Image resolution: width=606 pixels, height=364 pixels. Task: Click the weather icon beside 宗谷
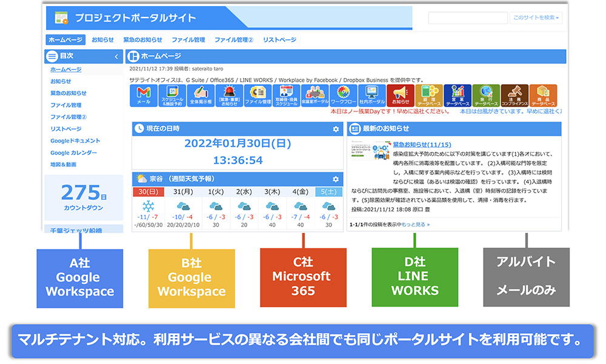click(x=141, y=179)
